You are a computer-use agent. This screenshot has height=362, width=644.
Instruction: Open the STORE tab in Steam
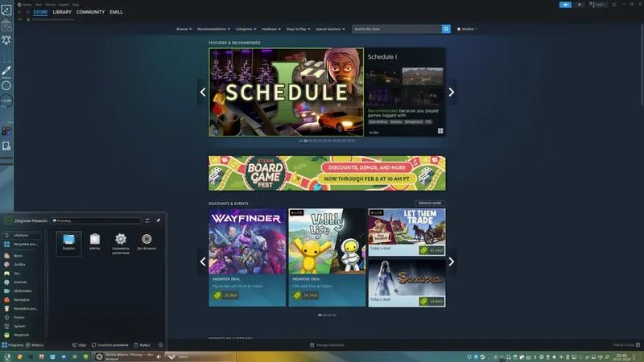(x=40, y=12)
